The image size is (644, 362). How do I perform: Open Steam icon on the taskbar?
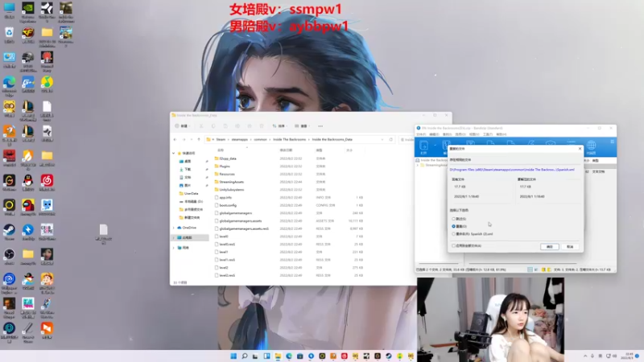[x=389, y=356]
